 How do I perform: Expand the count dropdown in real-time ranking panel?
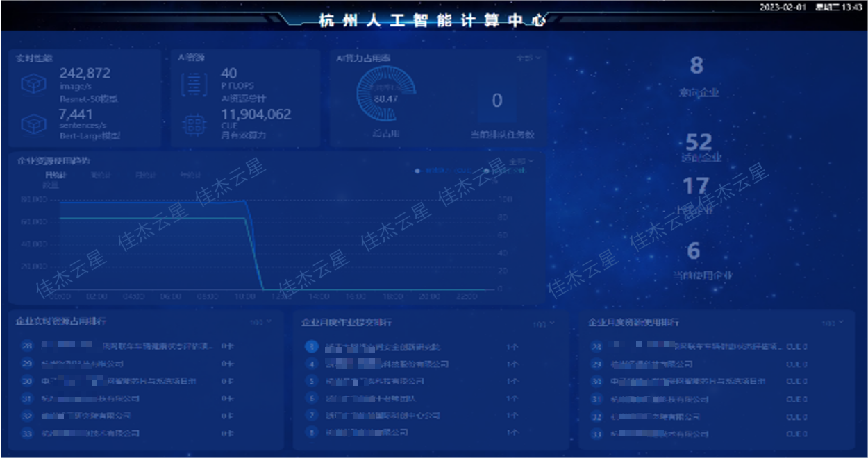[x=260, y=323]
